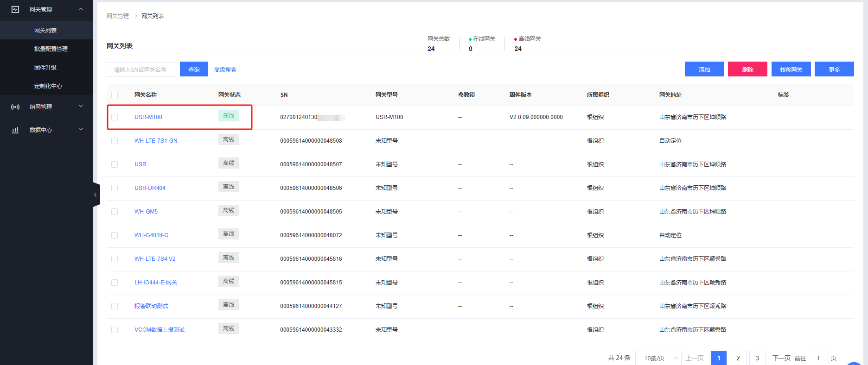Click the red 删除 button
The width and height of the screenshot is (868, 365).
[747, 69]
